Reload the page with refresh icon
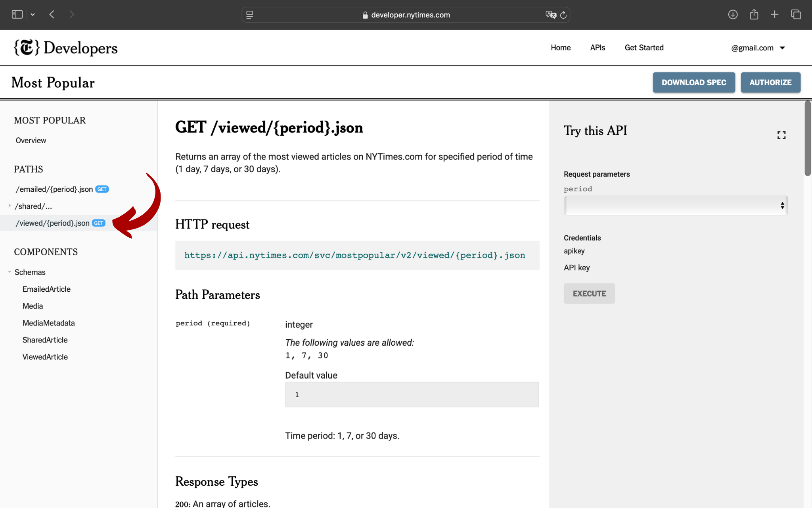The image size is (812, 508). click(x=563, y=15)
